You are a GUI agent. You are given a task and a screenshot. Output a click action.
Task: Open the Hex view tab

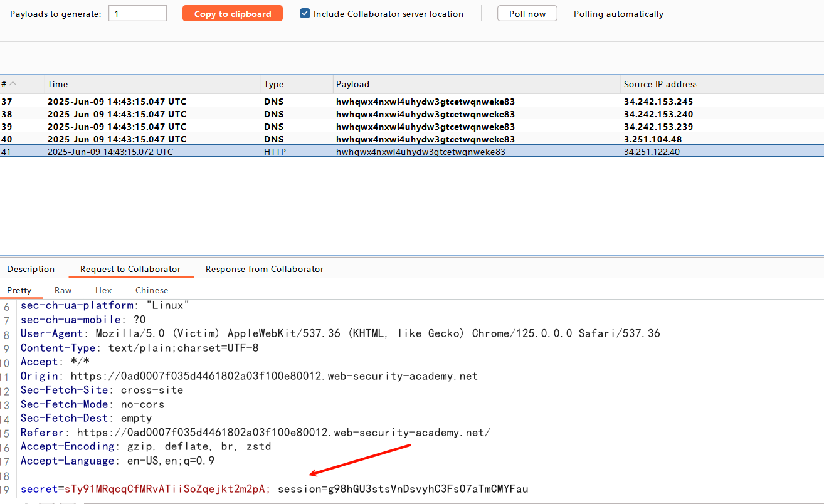coord(103,290)
